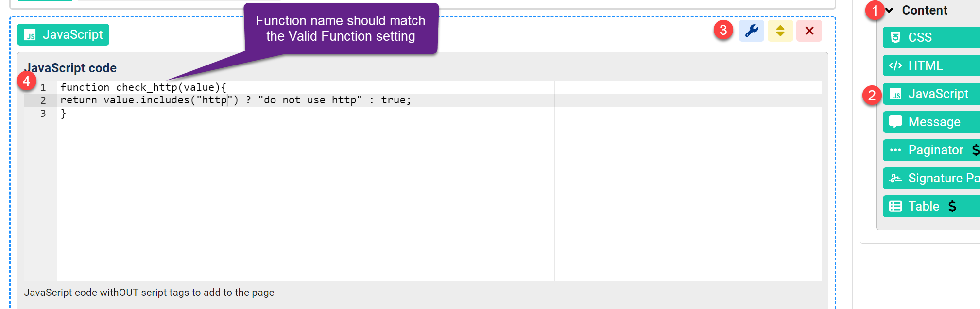Remove the block with the red X
Viewport: 980px width, 309px height.
[809, 31]
